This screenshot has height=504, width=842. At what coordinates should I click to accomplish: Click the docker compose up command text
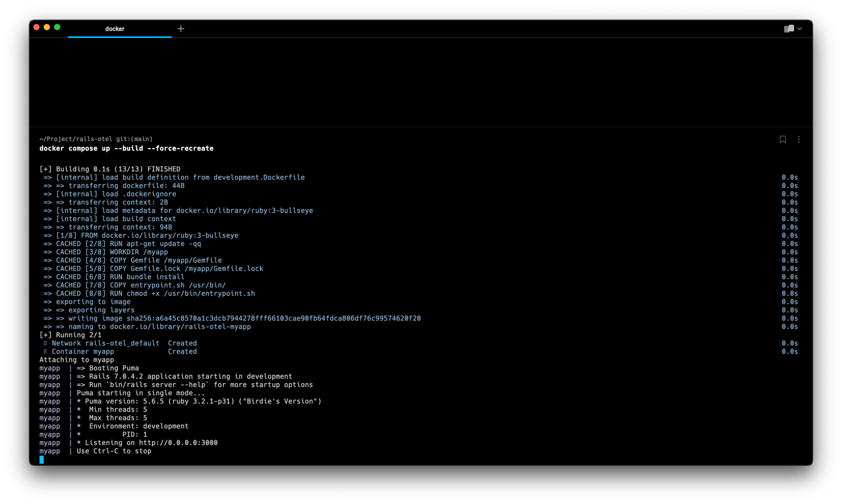coord(126,148)
